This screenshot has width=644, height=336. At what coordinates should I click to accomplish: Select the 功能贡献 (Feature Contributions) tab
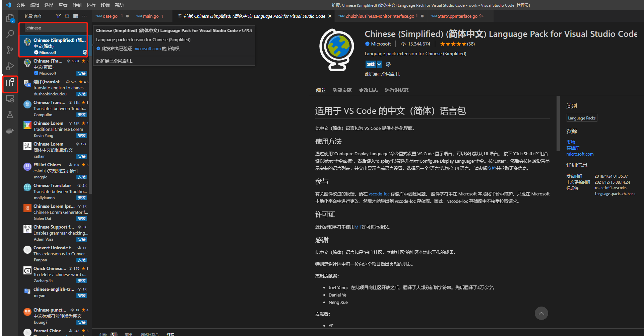[x=342, y=90]
